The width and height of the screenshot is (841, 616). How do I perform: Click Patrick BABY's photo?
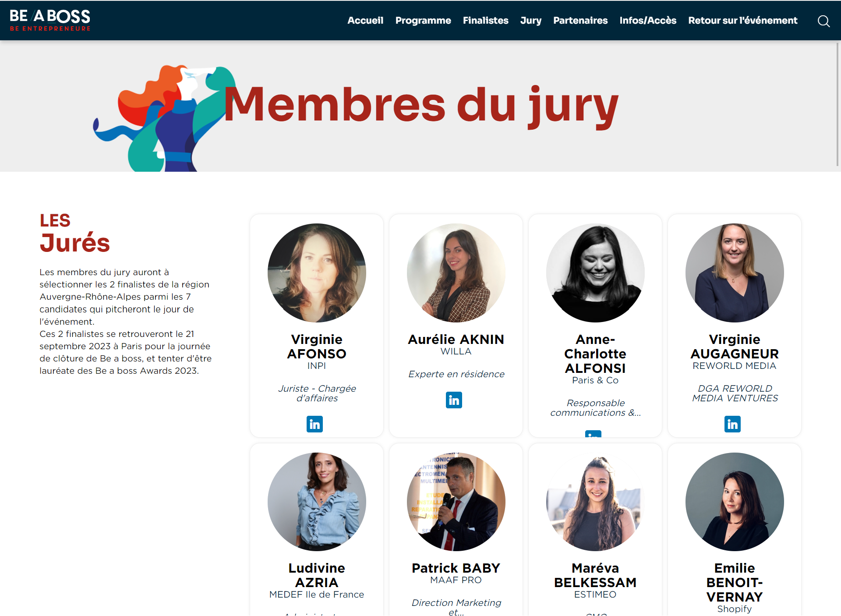[x=456, y=502]
